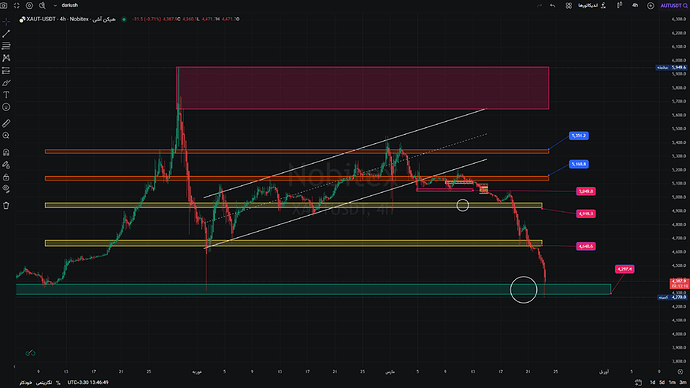The height and width of the screenshot is (388, 690).
Task: Open the emoji and icons tool
Action: pos(6,107)
